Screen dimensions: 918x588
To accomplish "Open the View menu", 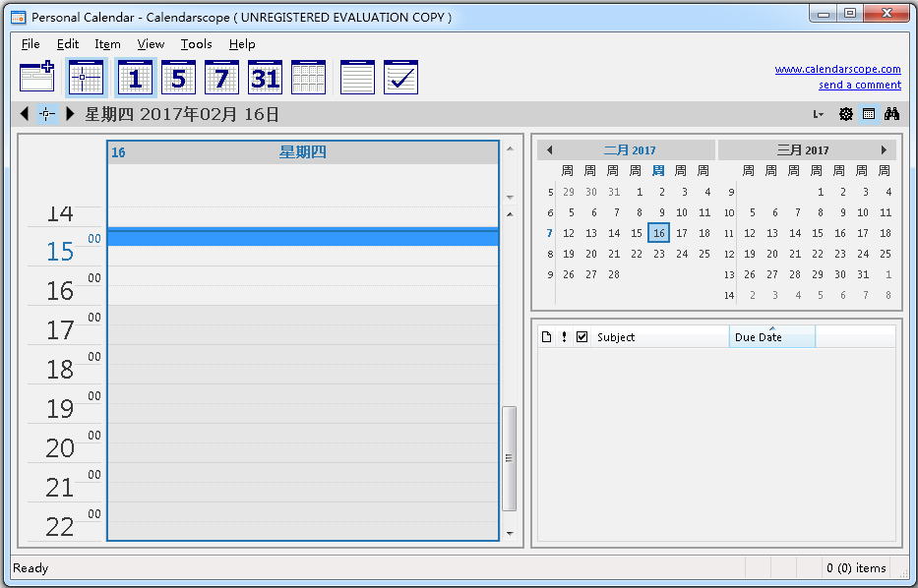I will 151,44.
